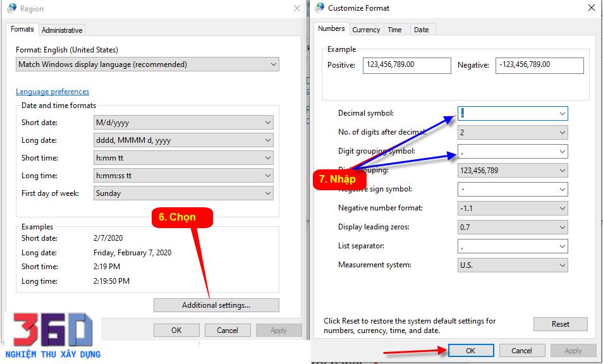Switch to the Time tab

point(394,30)
